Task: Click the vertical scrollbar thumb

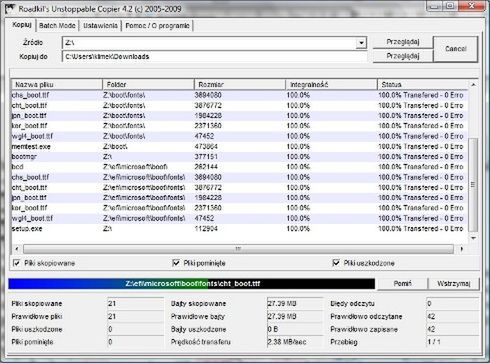Action: click(473, 185)
